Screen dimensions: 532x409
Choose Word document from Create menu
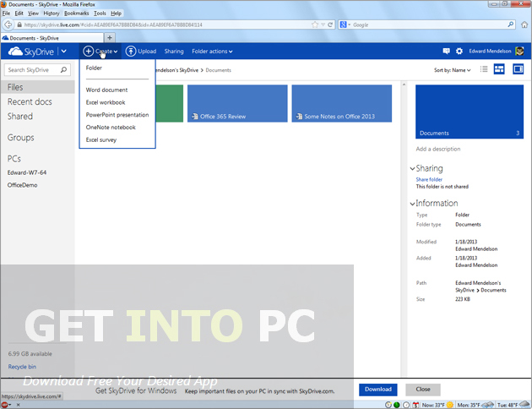(106, 90)
